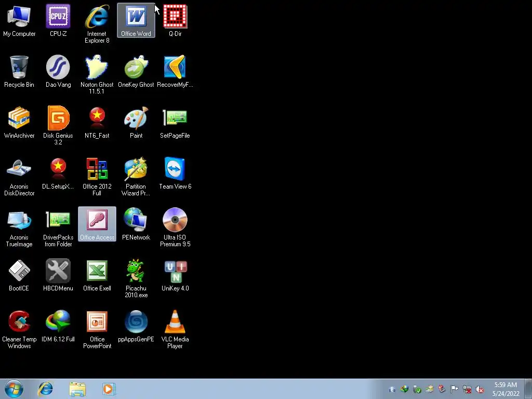This screenshot has width=532, height=399.
Task: Click the safely remove hardware tray icon
Action: (x=417, y=390)
